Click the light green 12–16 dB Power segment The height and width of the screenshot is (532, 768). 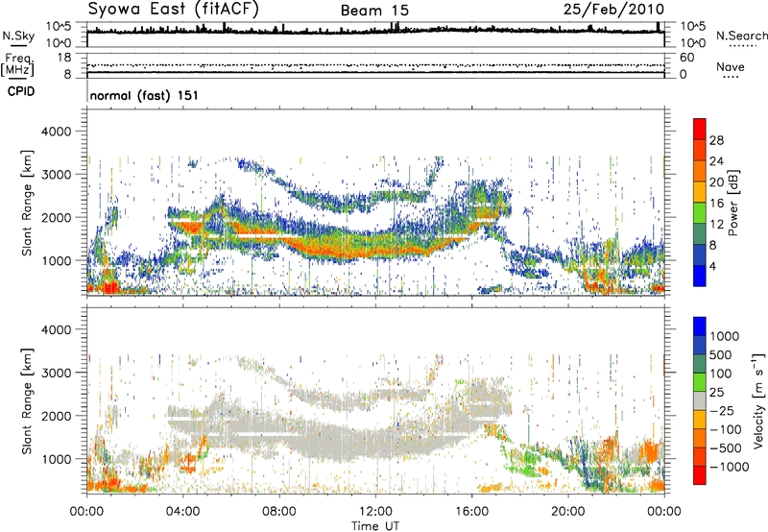point(700,212)
